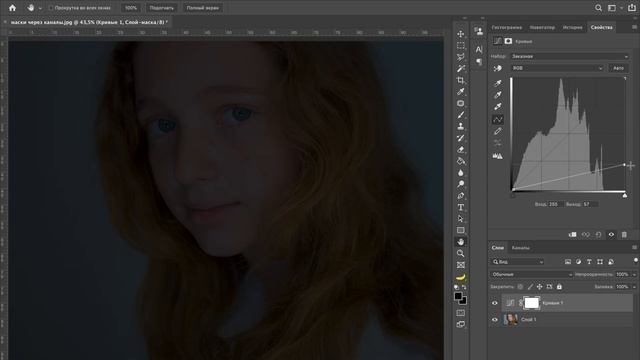This screenshot has height=360, width=640.
Task: Open opacity Непрозрачность value dropdown arrow
Action: click(634, 275)
